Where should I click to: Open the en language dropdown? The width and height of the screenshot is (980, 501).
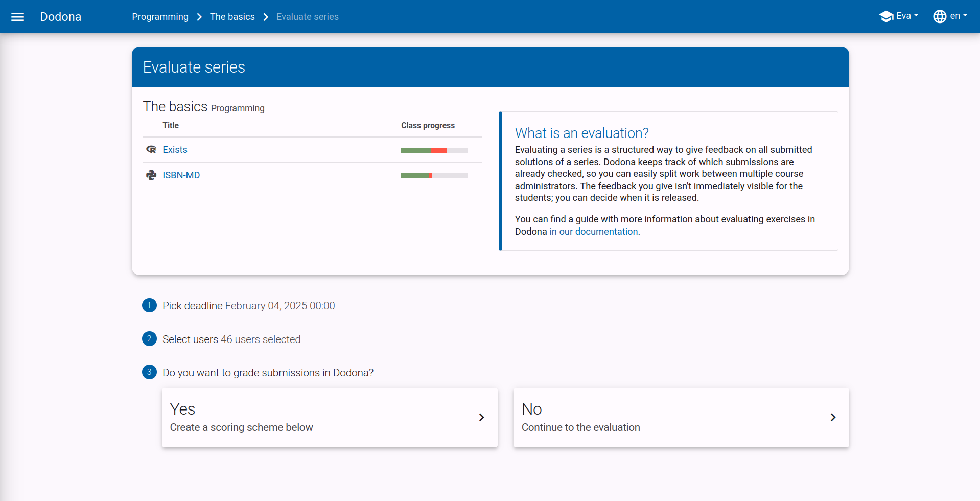pos(950,16)
